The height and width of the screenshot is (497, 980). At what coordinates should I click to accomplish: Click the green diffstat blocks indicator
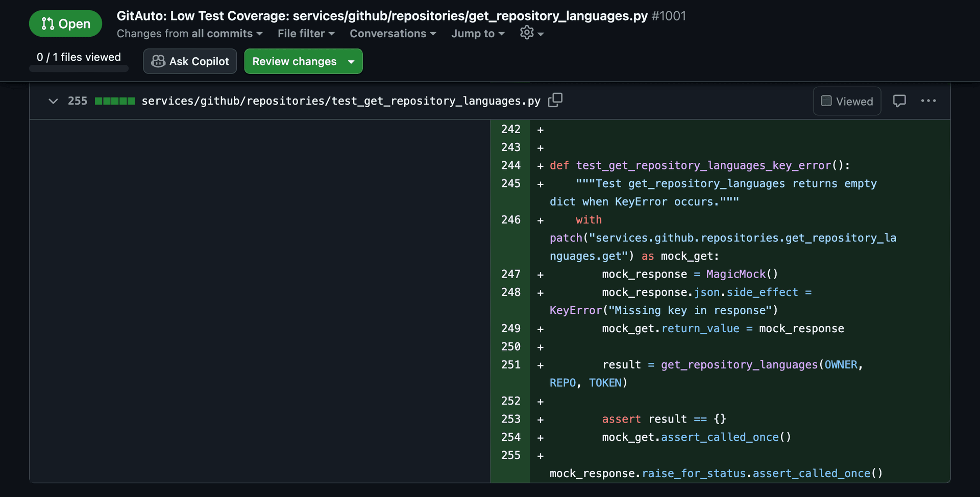tap(115, 101)
